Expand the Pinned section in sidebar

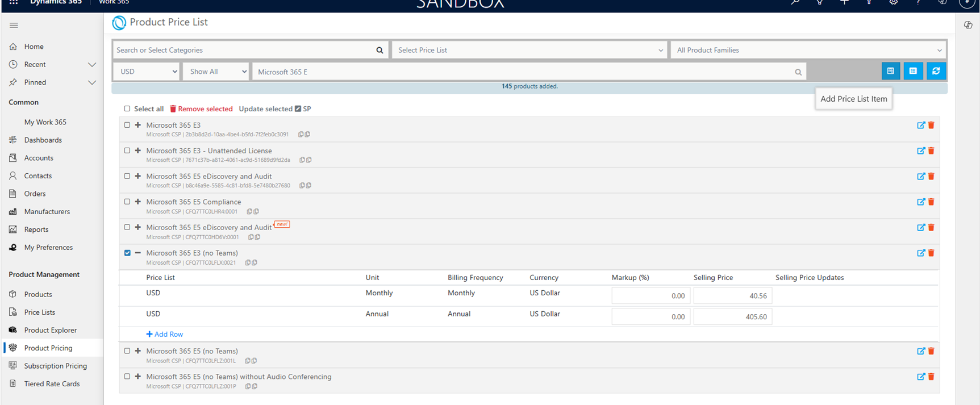pos(92,82)
